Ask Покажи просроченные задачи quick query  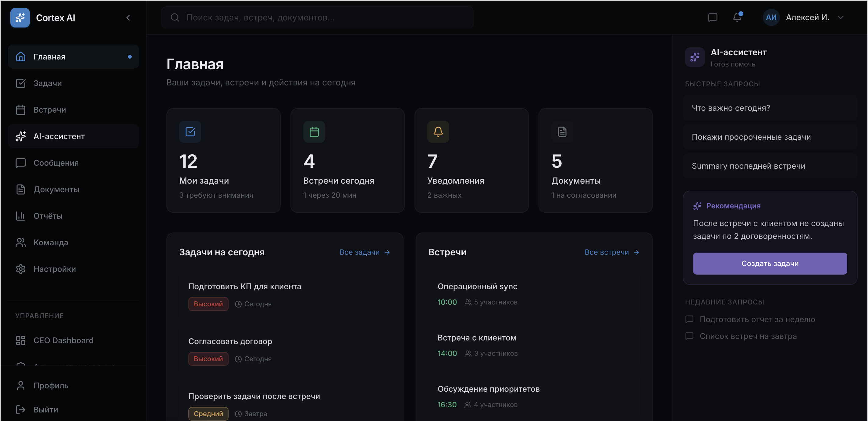[x=770, y=137]
